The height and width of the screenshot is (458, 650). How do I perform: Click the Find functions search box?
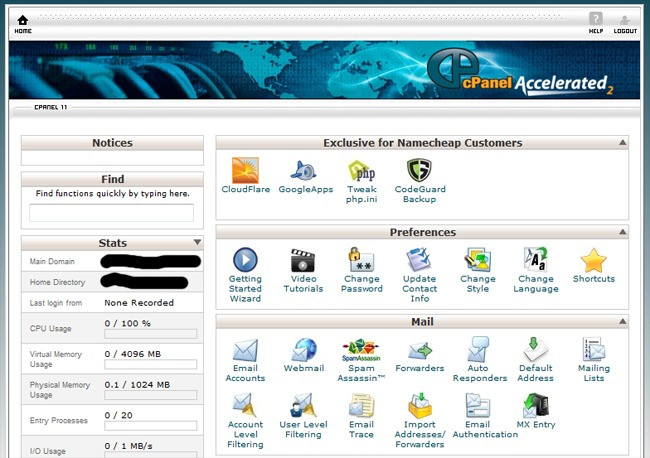coord(112,213)
